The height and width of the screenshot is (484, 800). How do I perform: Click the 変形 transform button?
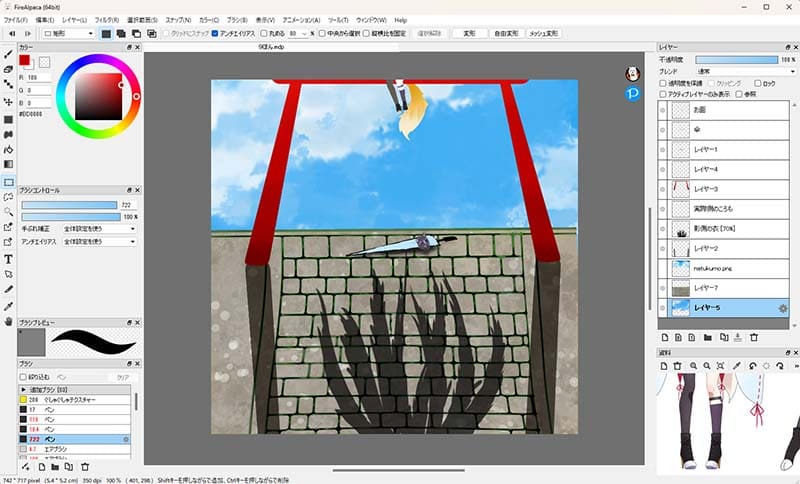coord(469,34)
